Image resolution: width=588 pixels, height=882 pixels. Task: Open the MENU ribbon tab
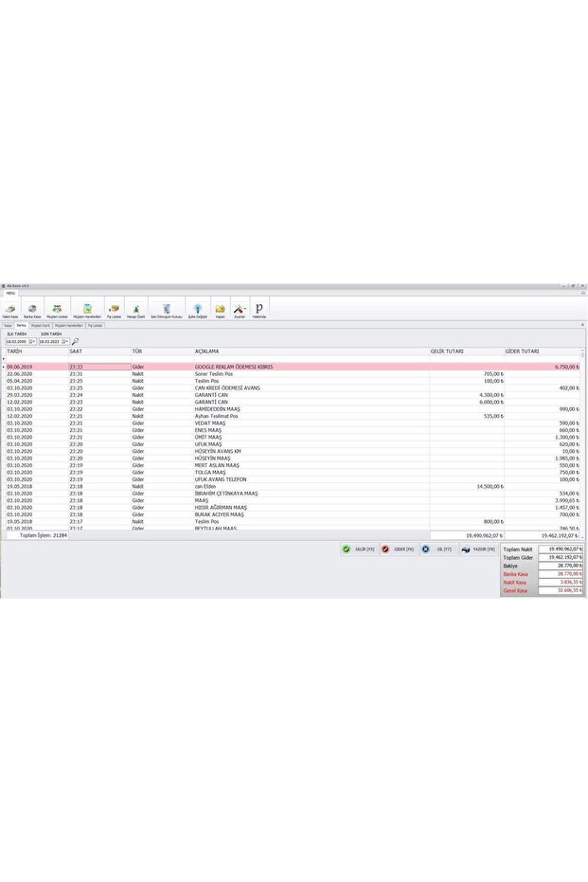(10, 294)
